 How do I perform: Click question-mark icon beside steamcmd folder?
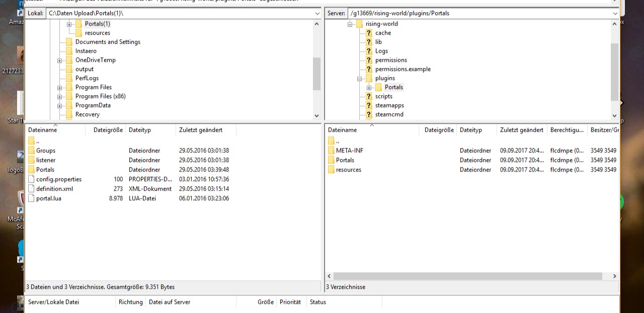(369, 114)
